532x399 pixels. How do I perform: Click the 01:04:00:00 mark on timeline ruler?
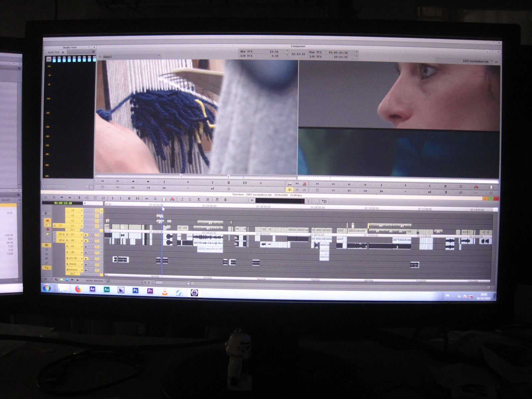tap(209, 206)
